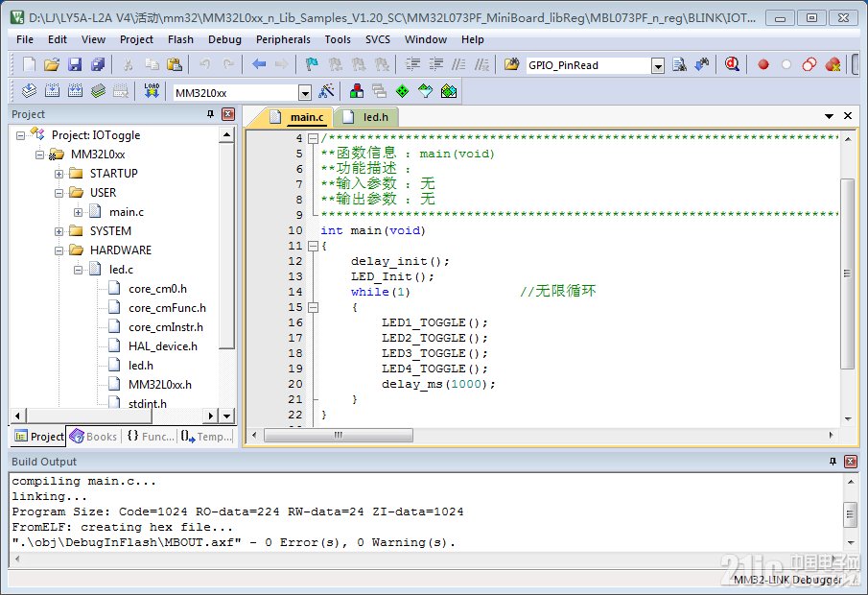Build target toolbar icon
Viewport: 868px width, 595px height.
coord(52,91)
